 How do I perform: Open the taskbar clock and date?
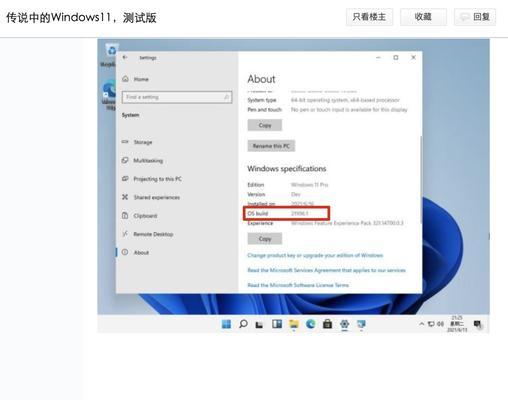[x=457, y=324]
